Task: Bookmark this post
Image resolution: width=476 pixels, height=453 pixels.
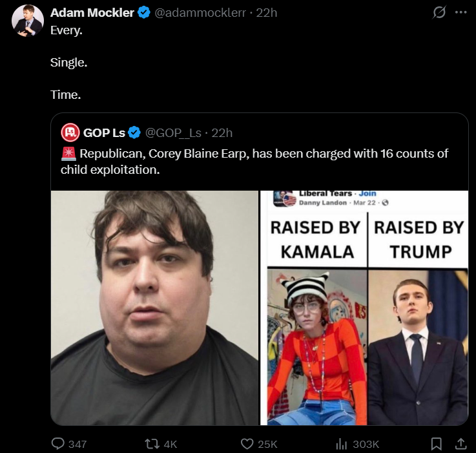Action: pyautogui.click(x=436, y=444)
